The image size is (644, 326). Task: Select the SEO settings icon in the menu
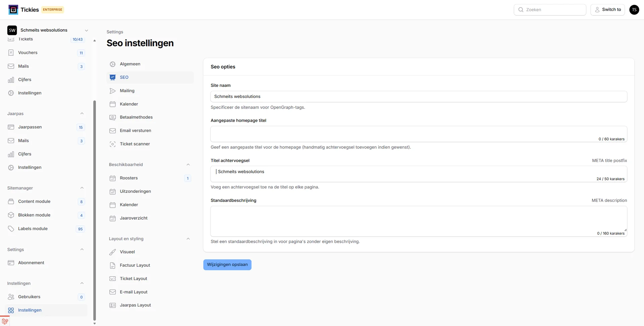click(x=112, y=77)
